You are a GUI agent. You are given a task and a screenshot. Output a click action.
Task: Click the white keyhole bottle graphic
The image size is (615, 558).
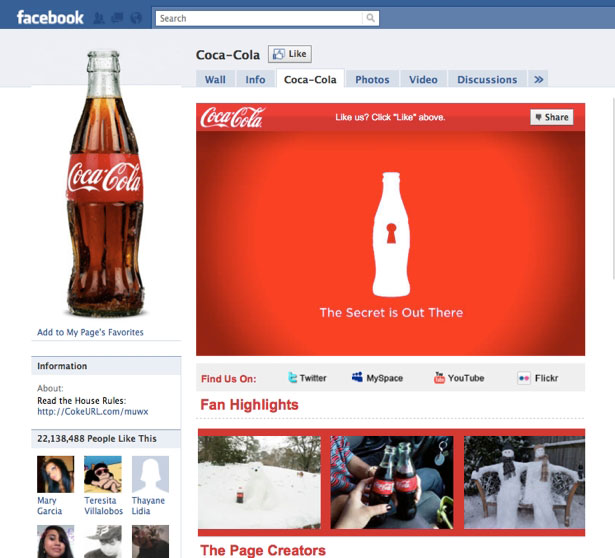[391, 234]
